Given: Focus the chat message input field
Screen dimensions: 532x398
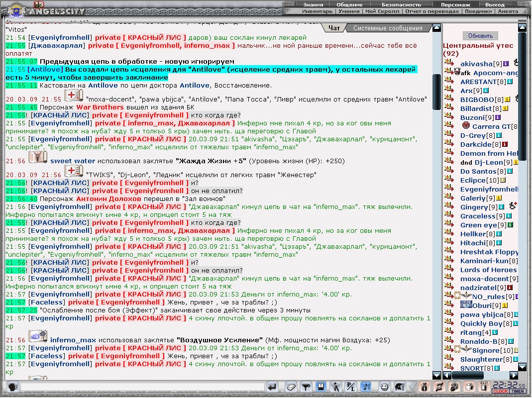Looking at the screenshot, I should (x=142, y=387).
